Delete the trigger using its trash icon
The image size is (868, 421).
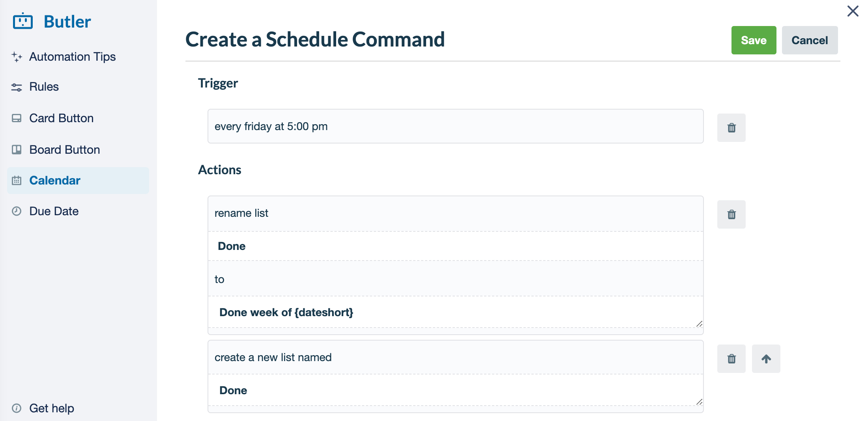[731, 127]
